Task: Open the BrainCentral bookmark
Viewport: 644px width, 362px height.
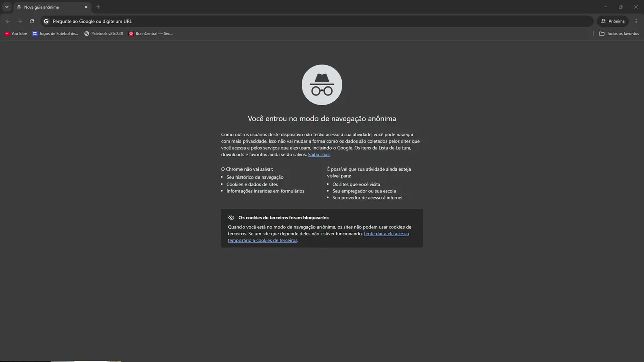Action: tap(151, 34)
